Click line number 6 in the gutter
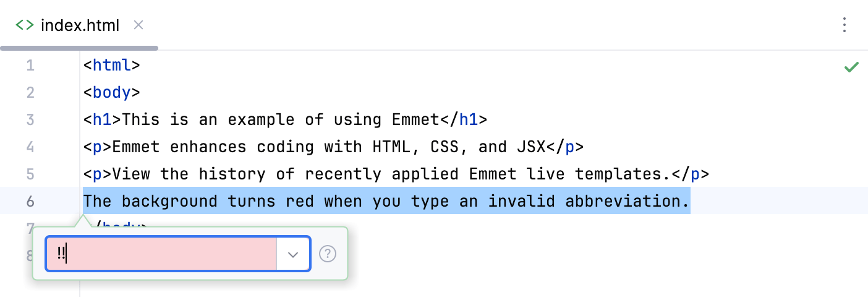The height and width of the screenshot is (297, 868). pyautogui.click(x=30, y=201)
